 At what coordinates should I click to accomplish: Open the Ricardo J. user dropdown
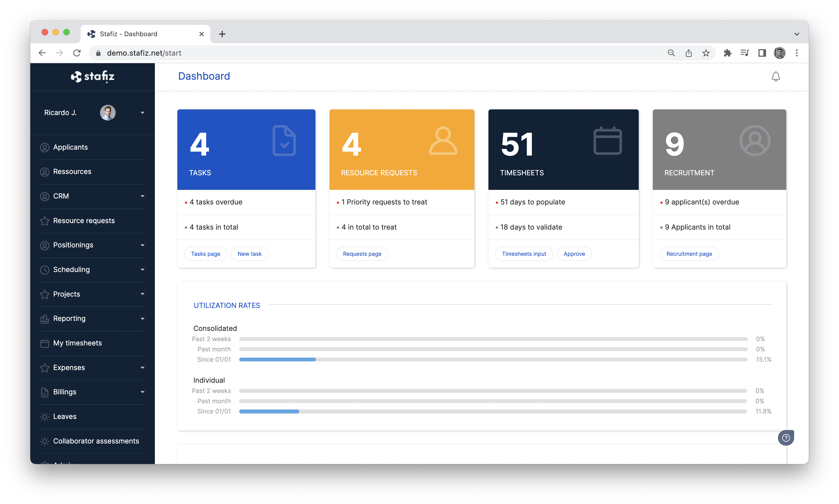pyautogui.click(x=142, y=113)
